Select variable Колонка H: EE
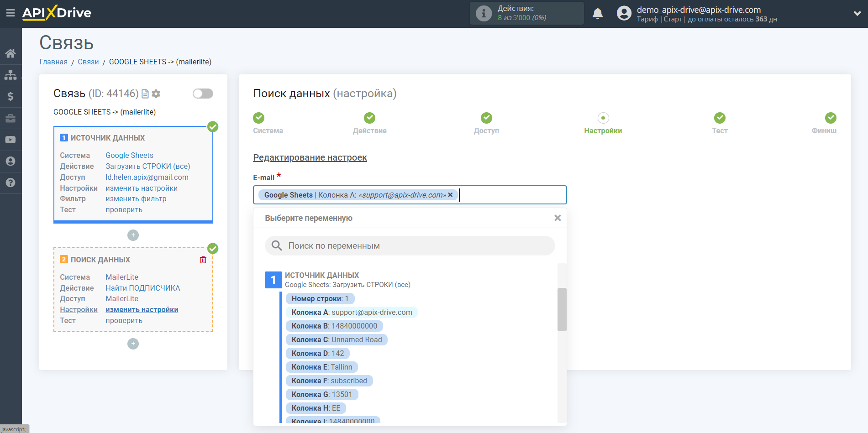Viewport: 868px width, 433px height. (316, 408)
